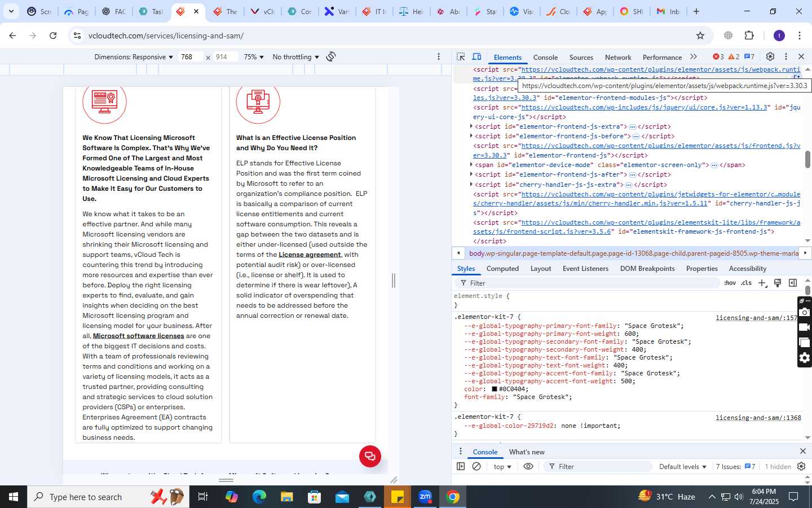
Task: Expand the elementor-device-mode span node
Action: tap(471, 165)
